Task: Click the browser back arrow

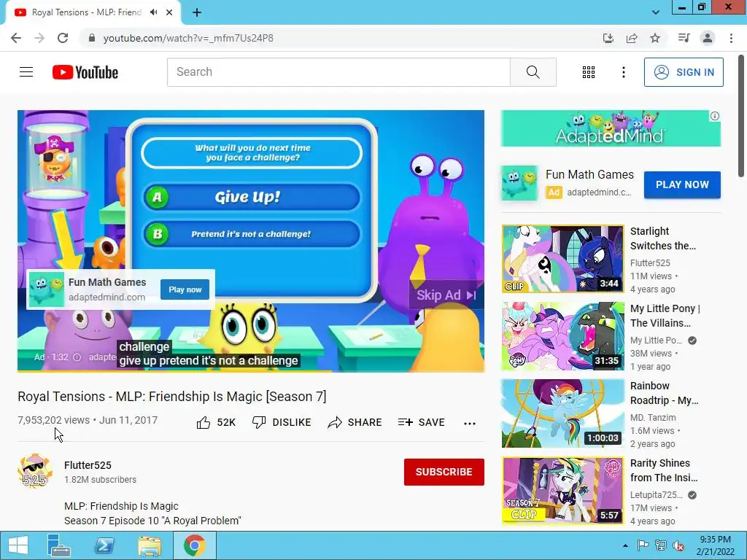Action: [16, 38]
